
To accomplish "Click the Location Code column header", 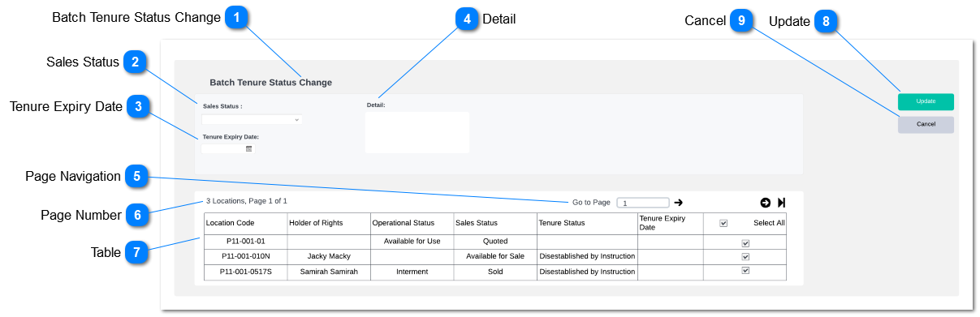I will [x=245, y=223].
